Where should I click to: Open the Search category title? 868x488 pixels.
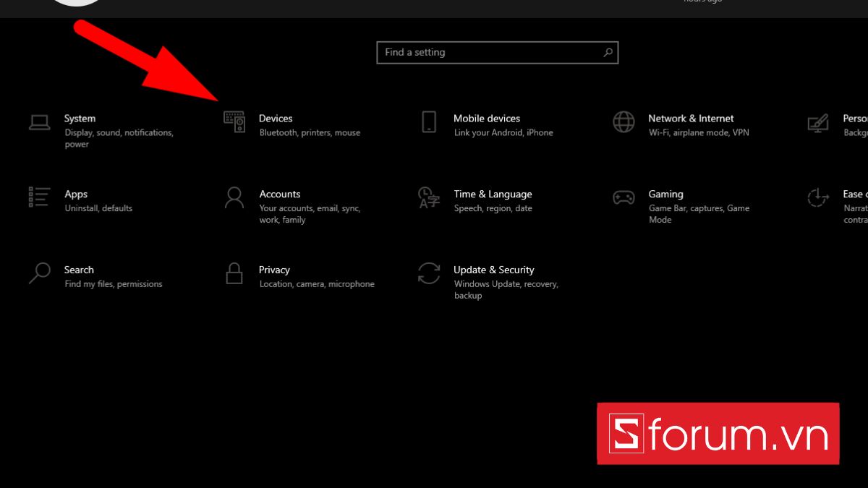pyautogui.click(x=79, y=270)
